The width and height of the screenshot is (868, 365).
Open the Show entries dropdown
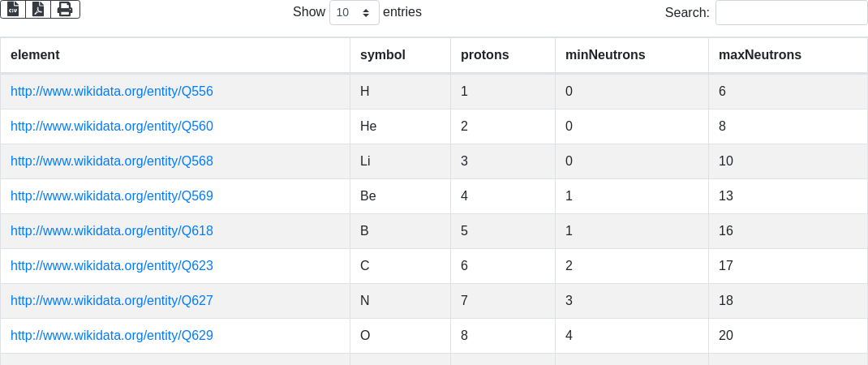(354, 12)
